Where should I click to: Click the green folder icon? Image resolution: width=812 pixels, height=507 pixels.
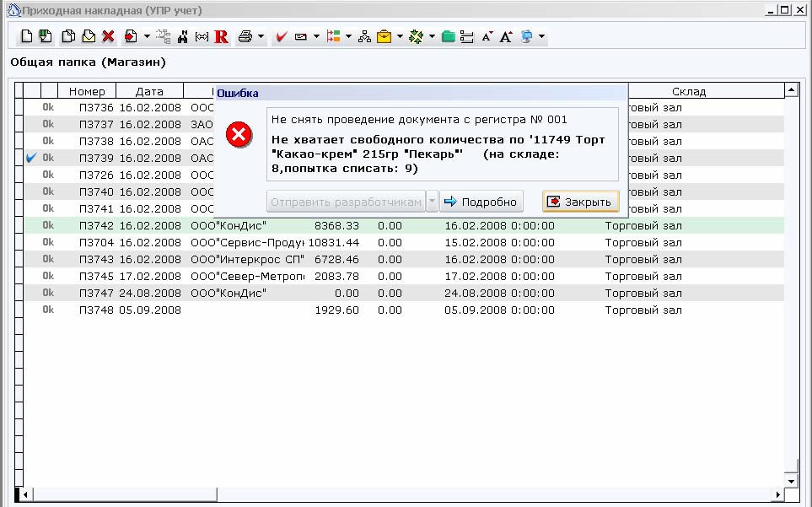[449, 36]
